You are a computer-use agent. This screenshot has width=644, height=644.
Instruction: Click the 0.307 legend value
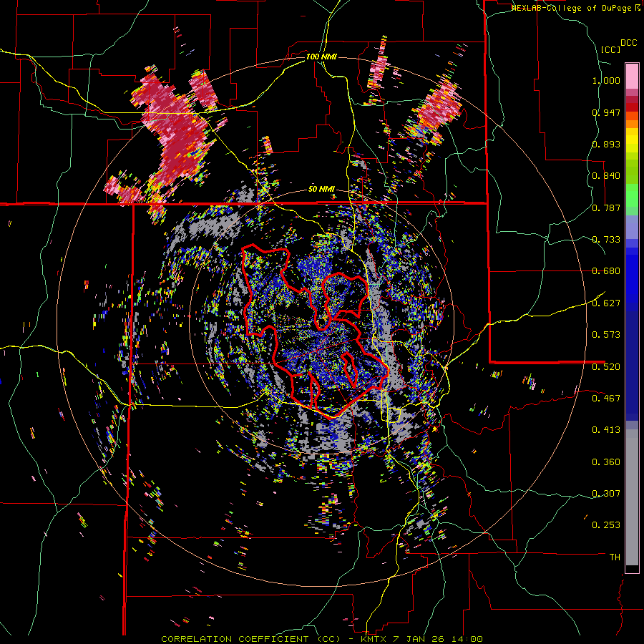tap(606, 494)
